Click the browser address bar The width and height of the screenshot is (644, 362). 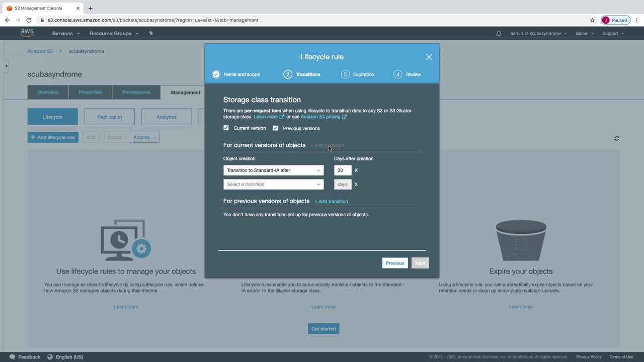312,20
